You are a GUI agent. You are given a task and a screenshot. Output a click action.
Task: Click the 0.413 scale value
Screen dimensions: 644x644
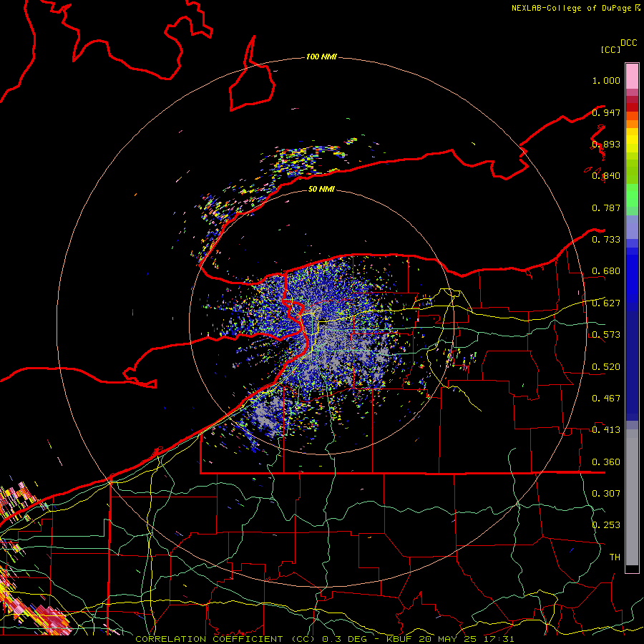click(x=606, y=430)
